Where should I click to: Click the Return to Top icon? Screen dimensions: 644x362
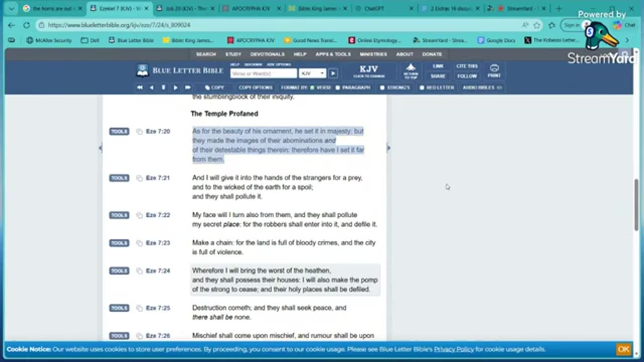tap(411, 71)
